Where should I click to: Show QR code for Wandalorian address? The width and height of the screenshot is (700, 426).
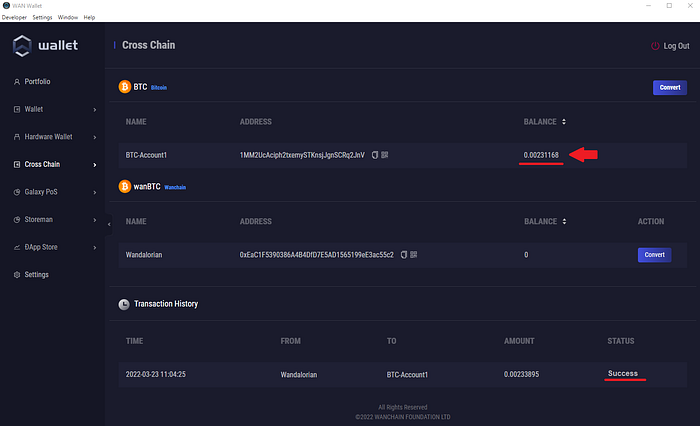[x=413, y=255]
